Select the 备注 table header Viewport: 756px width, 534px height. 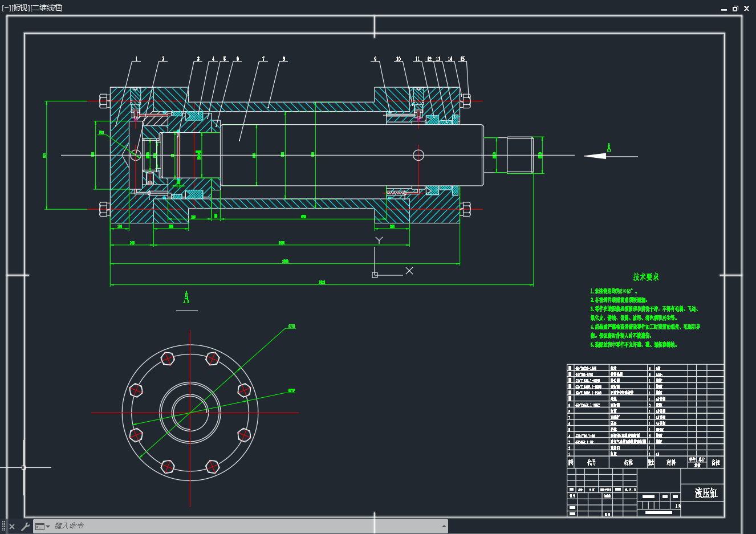click(716, 462)
